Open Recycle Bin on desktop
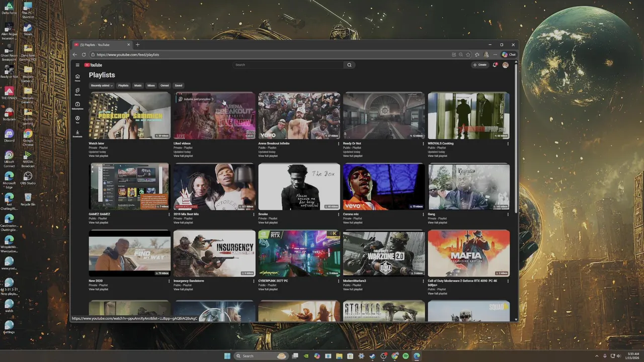This screenshot has height=362, width=644. [x=28, y=199]
